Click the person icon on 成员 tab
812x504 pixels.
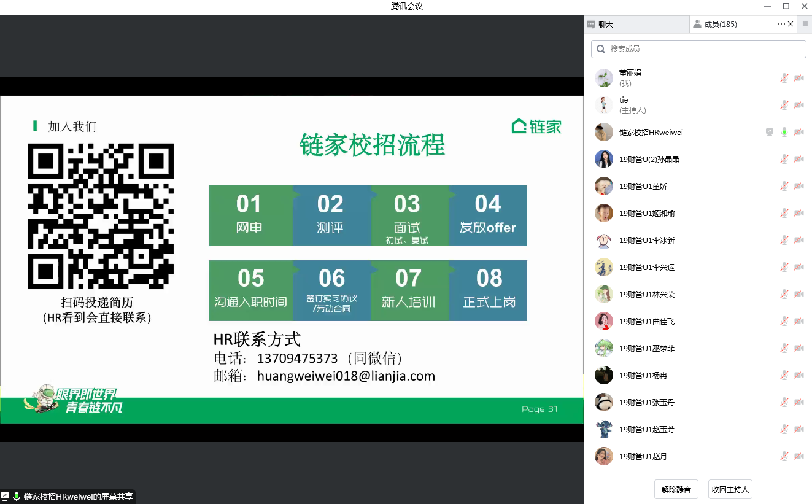point(697,25)
